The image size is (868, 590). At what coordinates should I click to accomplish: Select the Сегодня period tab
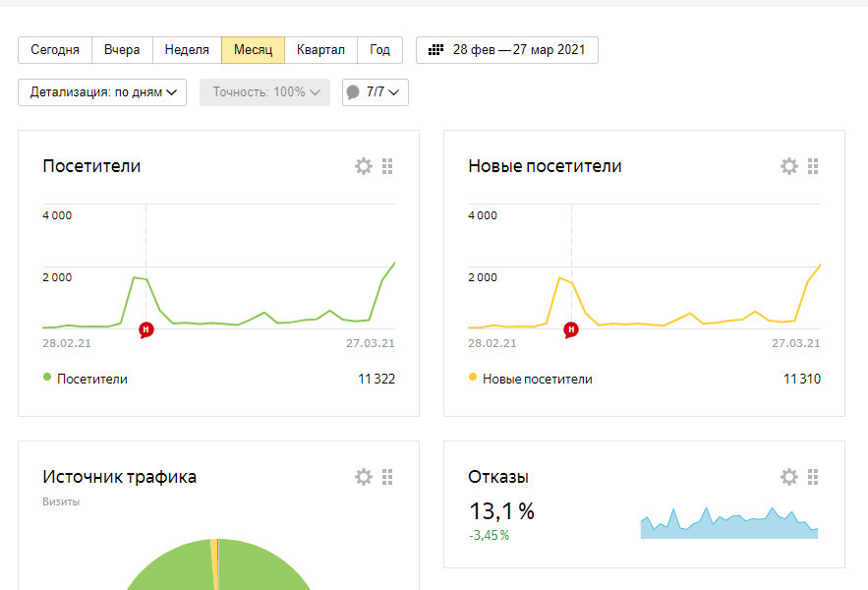click(x=55, y=50)
